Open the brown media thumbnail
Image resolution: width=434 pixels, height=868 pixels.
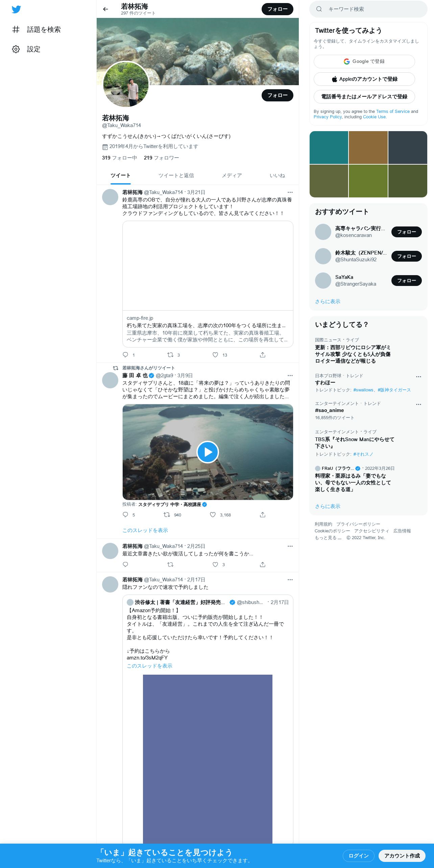click(x=368, y=147)
